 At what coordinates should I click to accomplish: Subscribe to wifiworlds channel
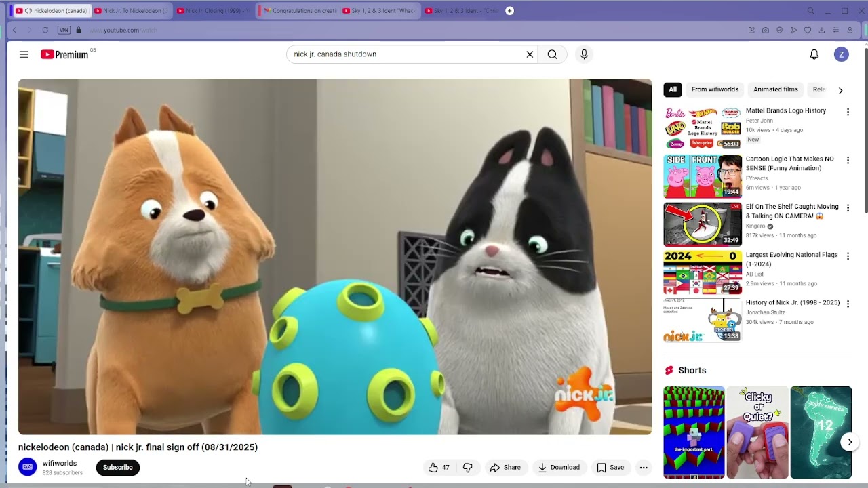pos(118,468)
